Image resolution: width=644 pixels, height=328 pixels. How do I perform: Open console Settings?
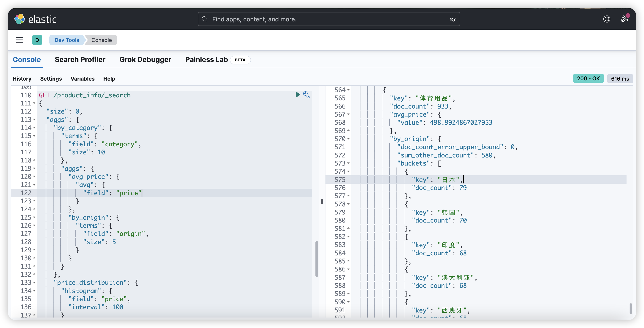pos(51,78)
